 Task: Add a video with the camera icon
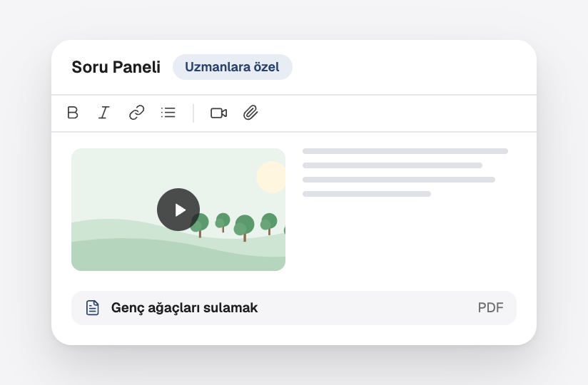(x=218, y=113)
